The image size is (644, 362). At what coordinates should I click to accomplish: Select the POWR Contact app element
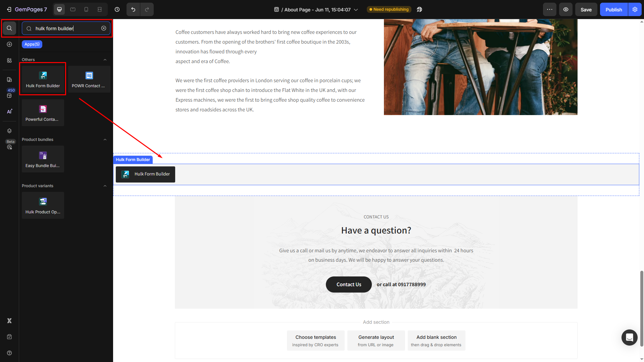point(89,79)
